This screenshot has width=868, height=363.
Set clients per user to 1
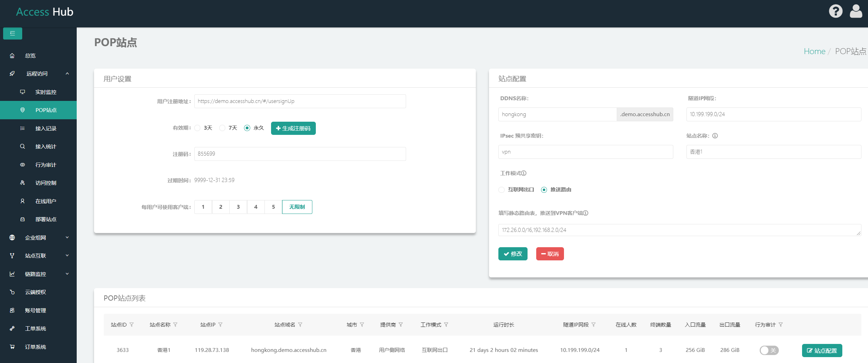tap(203, 207)
